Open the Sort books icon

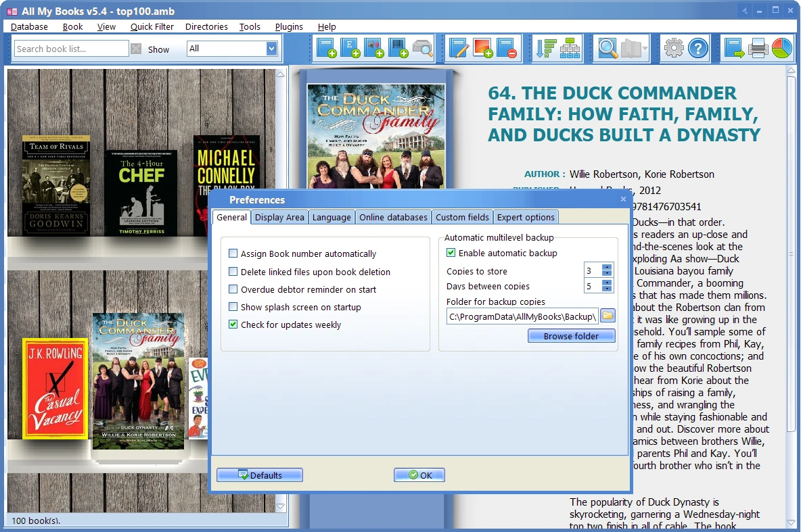(545, 48)
